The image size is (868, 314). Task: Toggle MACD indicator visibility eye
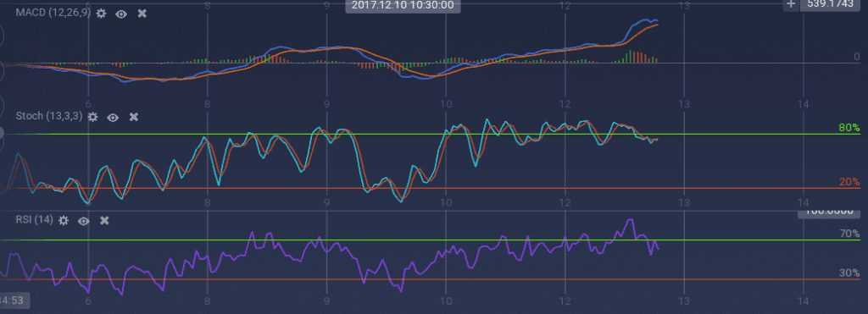[x=121, y=14]
